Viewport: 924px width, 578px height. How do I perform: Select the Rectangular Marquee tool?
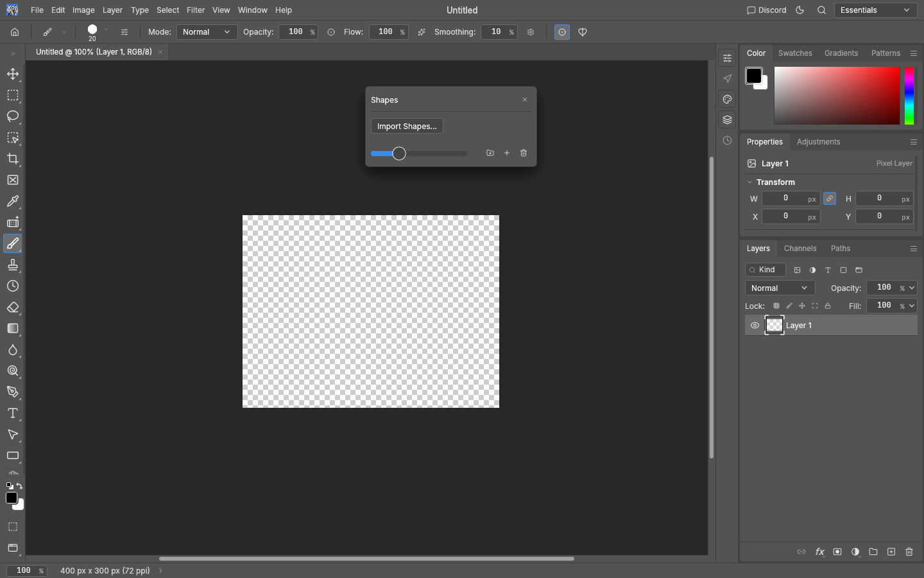click(13, 95)
